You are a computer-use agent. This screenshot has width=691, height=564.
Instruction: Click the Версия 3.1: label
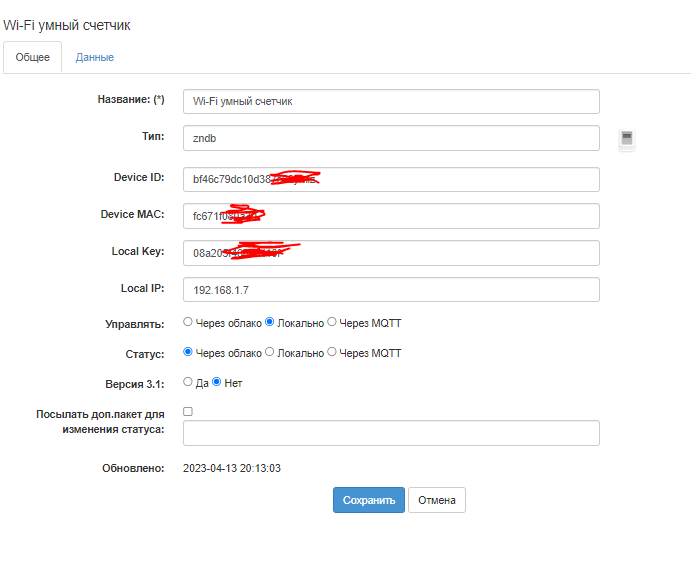click(x=135, y=384)
